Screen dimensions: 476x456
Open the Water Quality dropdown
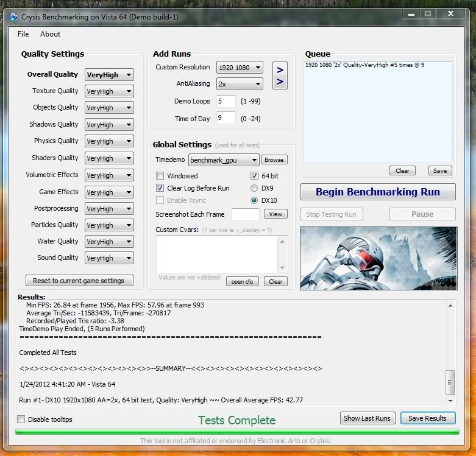109,242
